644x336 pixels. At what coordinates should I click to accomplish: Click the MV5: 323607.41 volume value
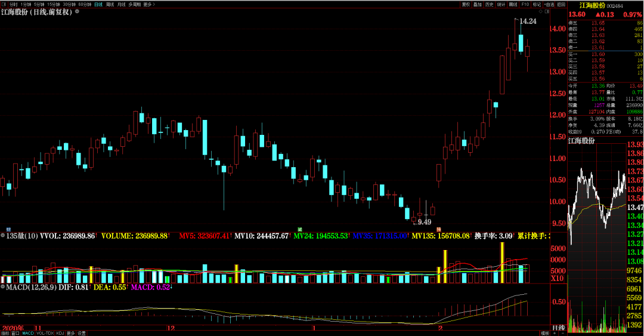point(204,236)
